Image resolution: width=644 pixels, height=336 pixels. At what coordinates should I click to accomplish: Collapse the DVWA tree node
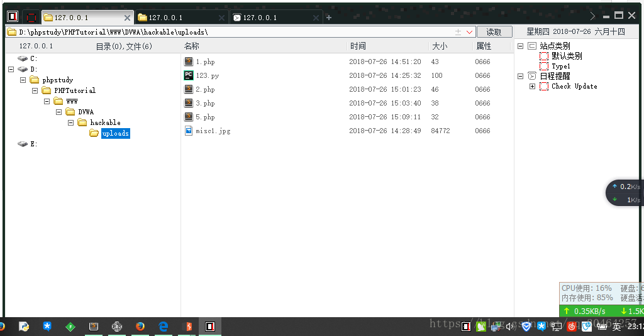coord(58,112)
